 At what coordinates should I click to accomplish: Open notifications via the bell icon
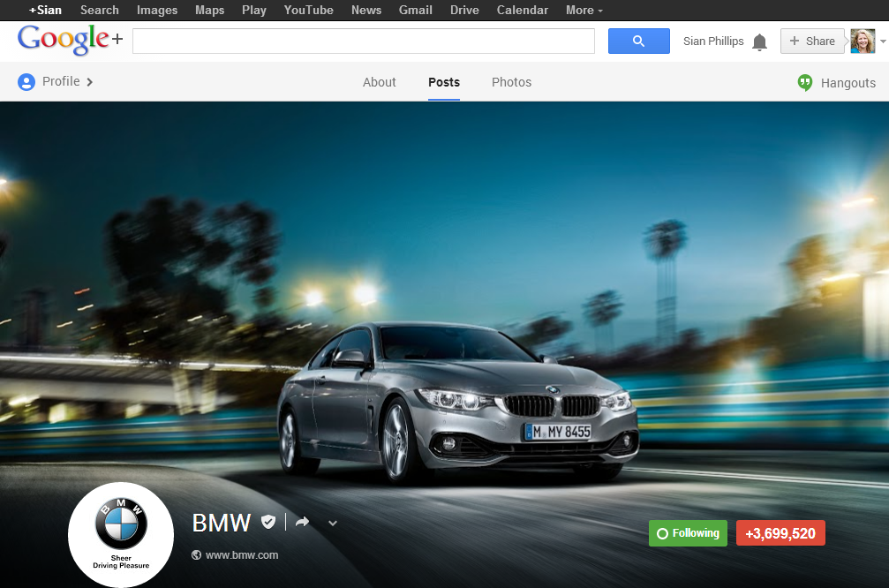(759, 41)
